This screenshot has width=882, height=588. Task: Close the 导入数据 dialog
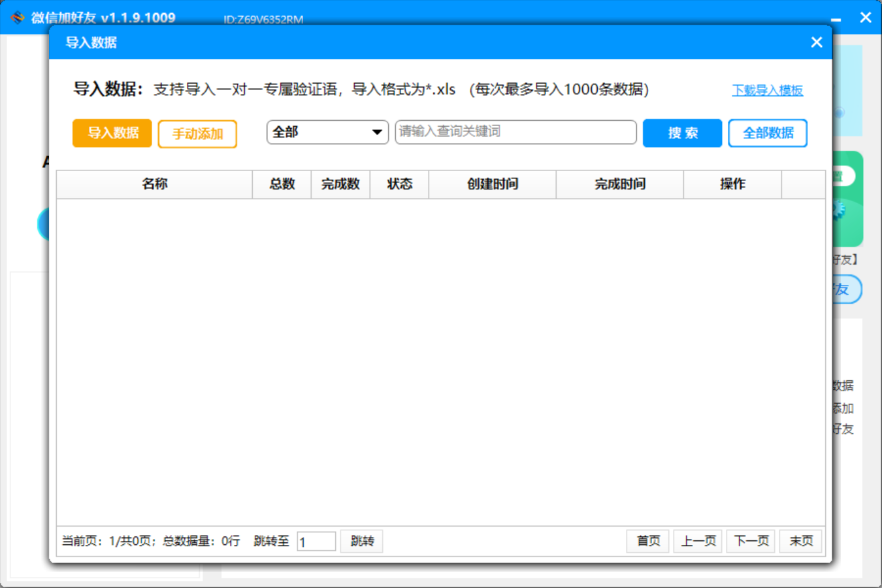click(816, 42)
